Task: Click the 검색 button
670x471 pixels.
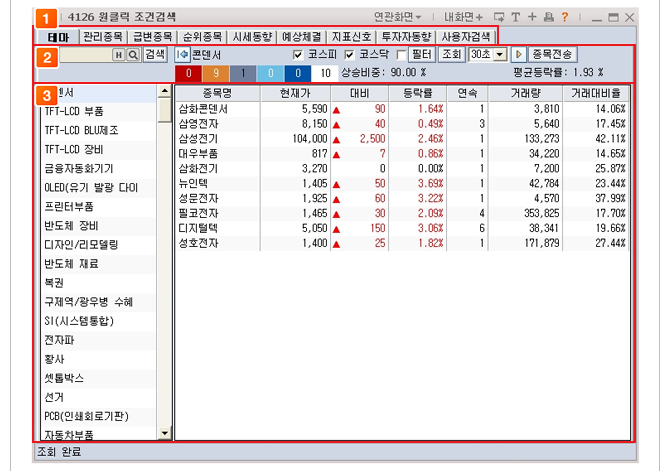Action: (x=155, y=55)
